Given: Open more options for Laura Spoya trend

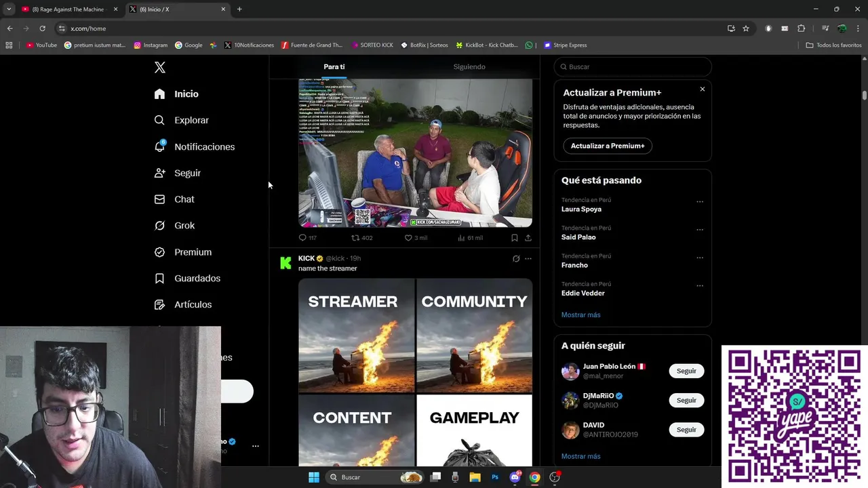Looking at the screenshot, I should [x=700, y=201].
